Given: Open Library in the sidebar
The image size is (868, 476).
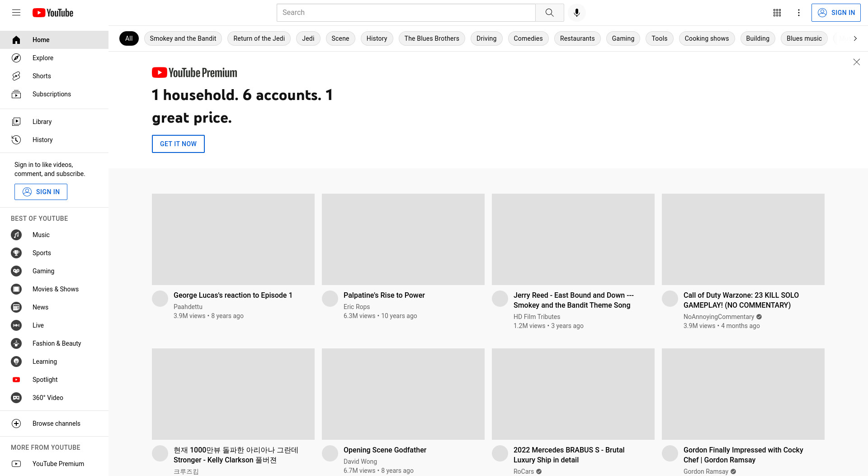Looking at the screenshot, I should 54,122.
